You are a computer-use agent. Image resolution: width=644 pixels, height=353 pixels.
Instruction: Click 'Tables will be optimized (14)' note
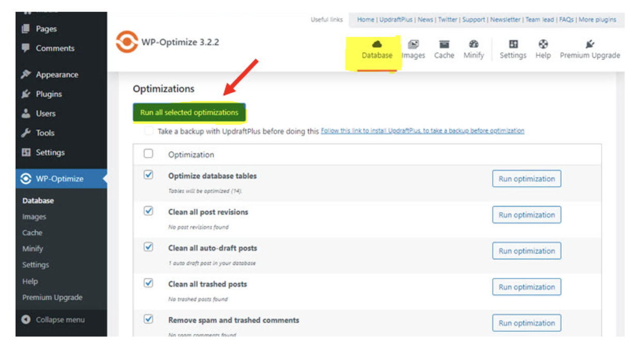pos(205,191)
